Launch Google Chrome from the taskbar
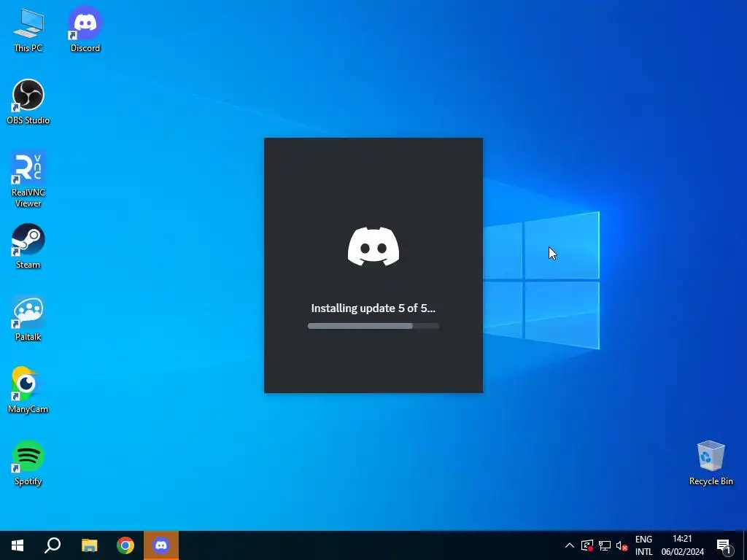 [125, 545]
